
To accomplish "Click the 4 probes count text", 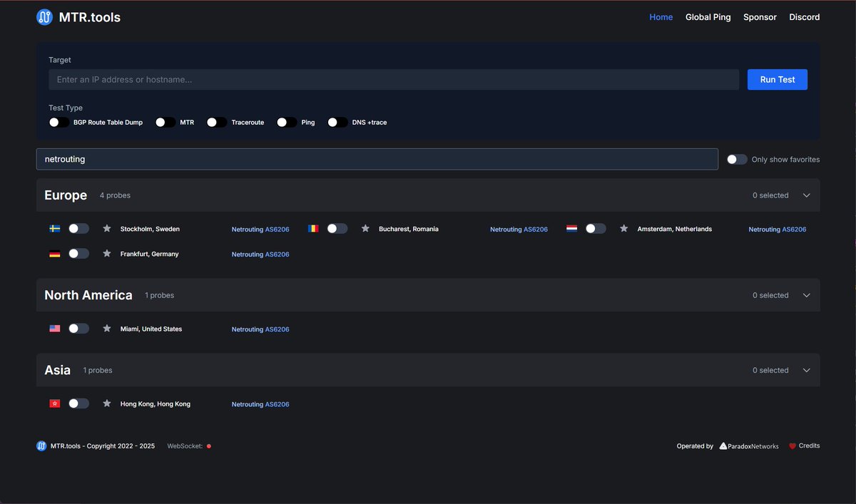I will coord(115,195).
